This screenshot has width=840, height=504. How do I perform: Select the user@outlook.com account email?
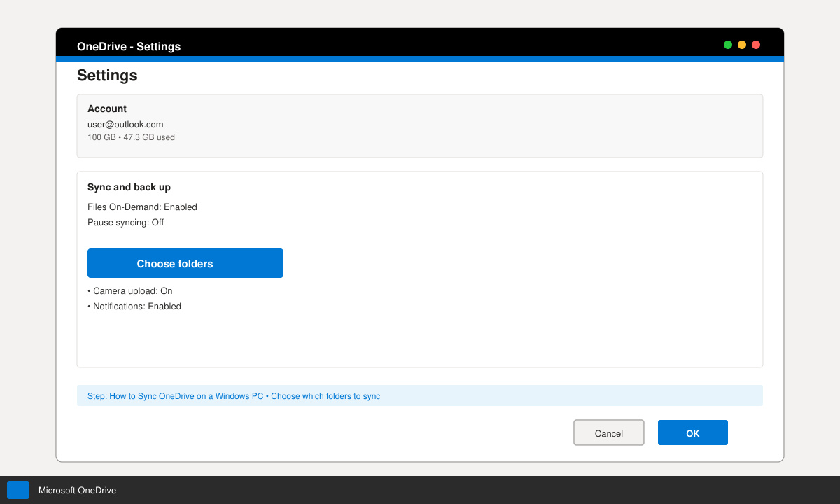tap(125, 125)
